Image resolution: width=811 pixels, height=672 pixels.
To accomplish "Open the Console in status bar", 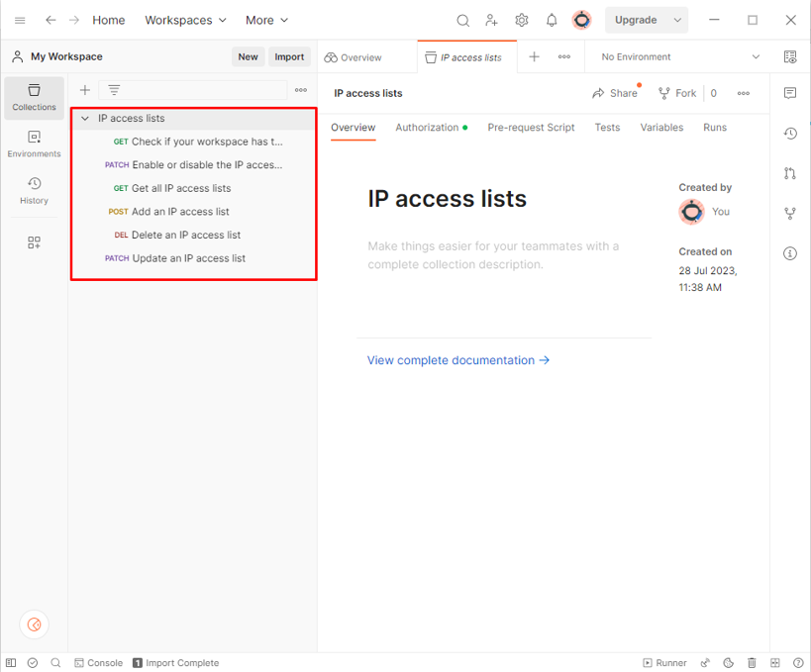I will (99, 663).
